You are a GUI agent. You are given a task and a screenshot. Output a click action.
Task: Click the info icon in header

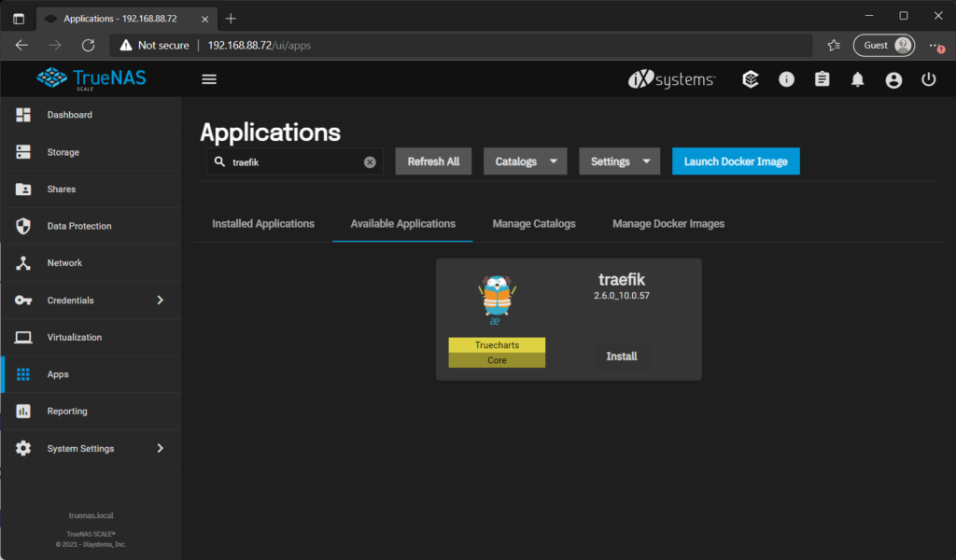pyautogui.click(x=786, y=79)
